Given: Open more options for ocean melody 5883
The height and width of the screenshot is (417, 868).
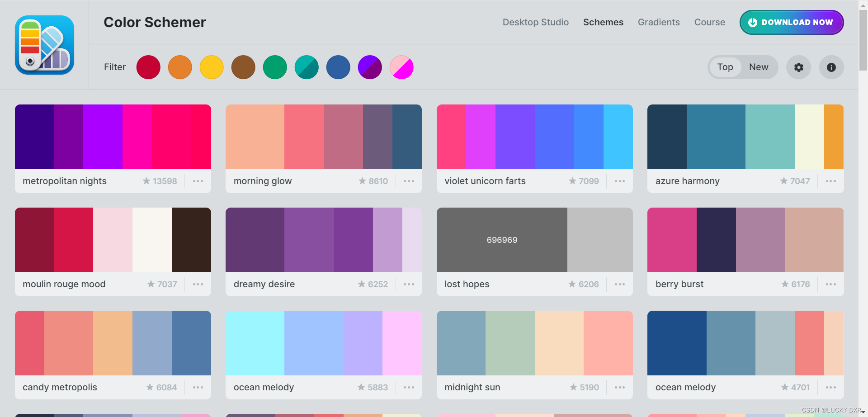Looking at the screenshot, I should point(409,387).
